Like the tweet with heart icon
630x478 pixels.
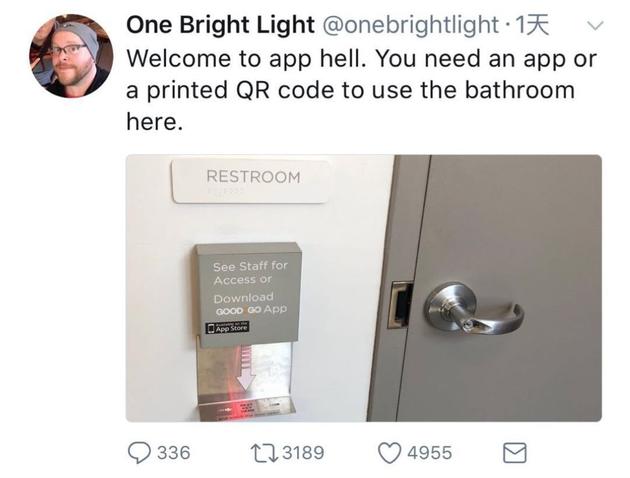[389, 453]
